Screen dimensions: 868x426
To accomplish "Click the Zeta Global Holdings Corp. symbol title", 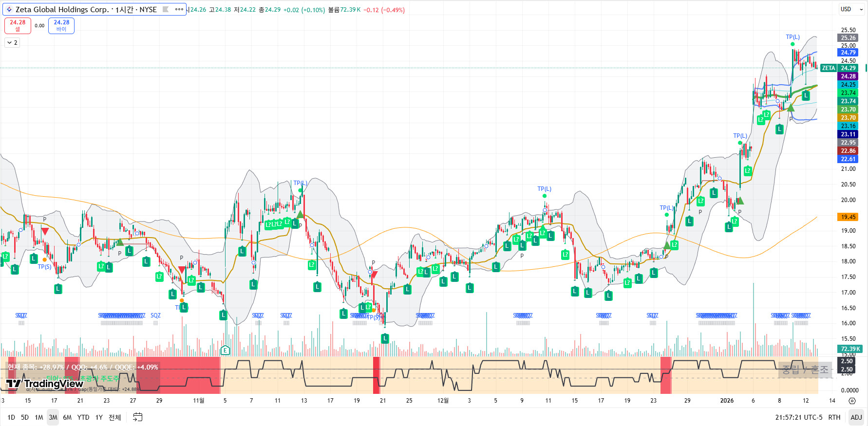I will tap(62, 9).
